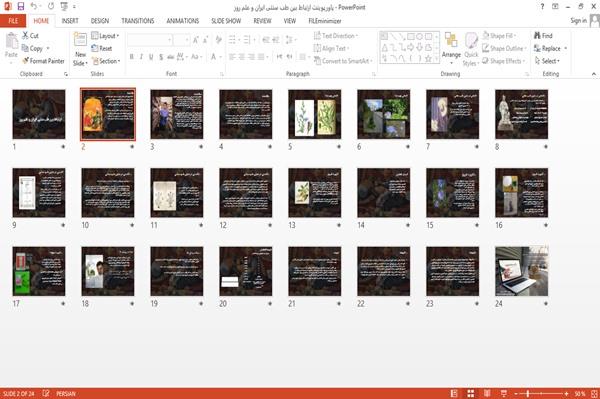Switch to the DESIGN tab

click(99, 21)
